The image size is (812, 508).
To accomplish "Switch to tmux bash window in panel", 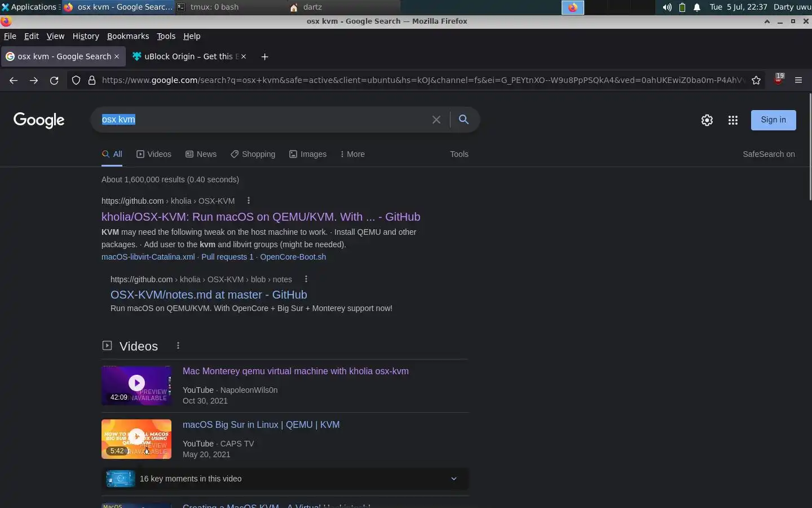I will (230, 7).
